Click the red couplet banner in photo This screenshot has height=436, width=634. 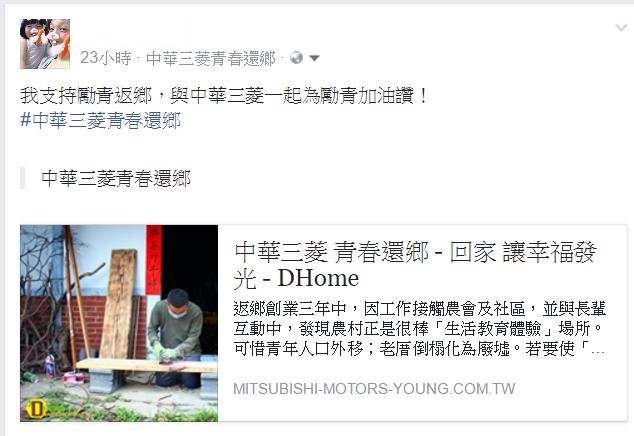(154, 260)
